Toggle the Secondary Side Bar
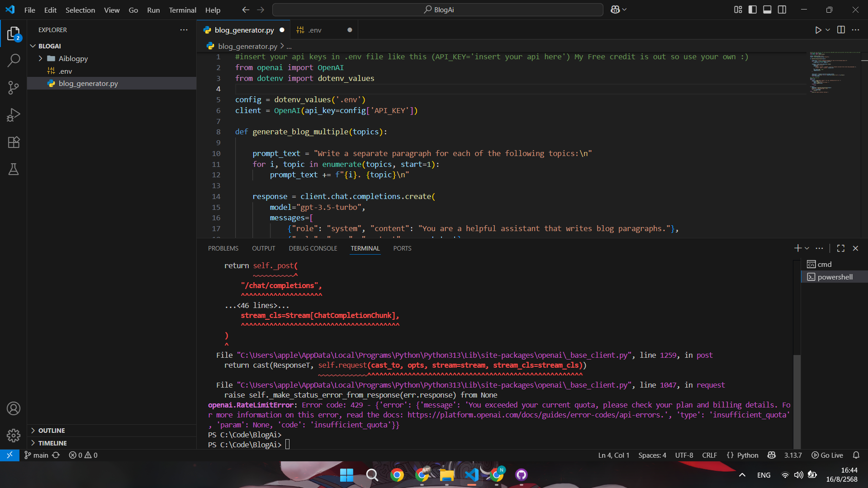This screenshot has width=868, height=488. (782, 9)
